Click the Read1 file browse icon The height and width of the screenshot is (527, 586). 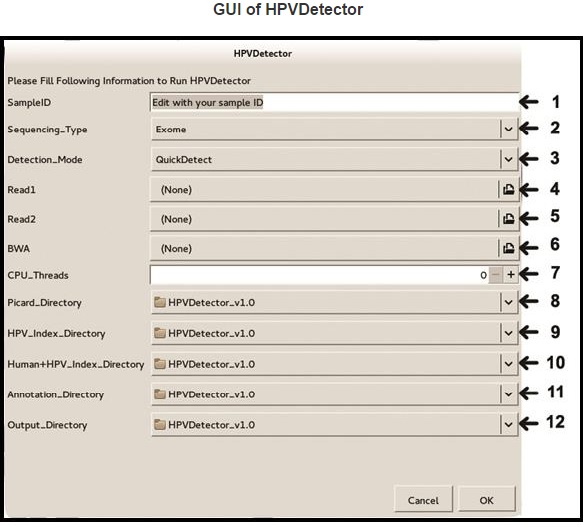coord(508,189)
